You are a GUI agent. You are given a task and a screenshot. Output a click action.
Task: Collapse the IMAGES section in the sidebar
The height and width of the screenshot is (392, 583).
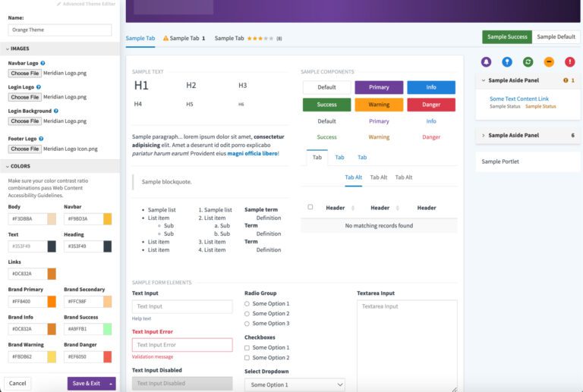6,49
